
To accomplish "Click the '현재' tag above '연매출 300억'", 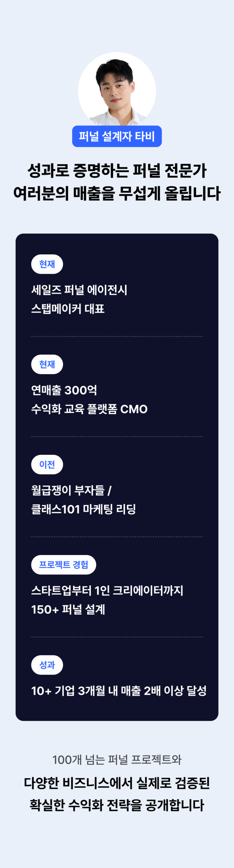I will (x=47, y=364).
